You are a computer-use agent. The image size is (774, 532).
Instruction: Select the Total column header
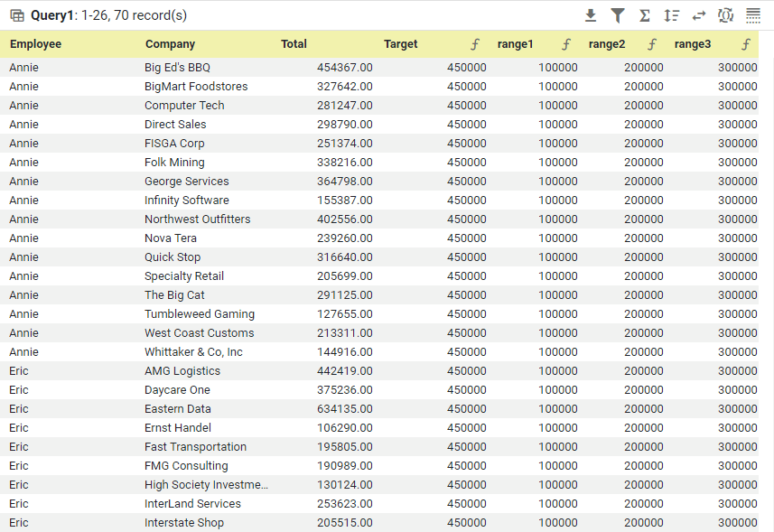click(x=293, y=43)
